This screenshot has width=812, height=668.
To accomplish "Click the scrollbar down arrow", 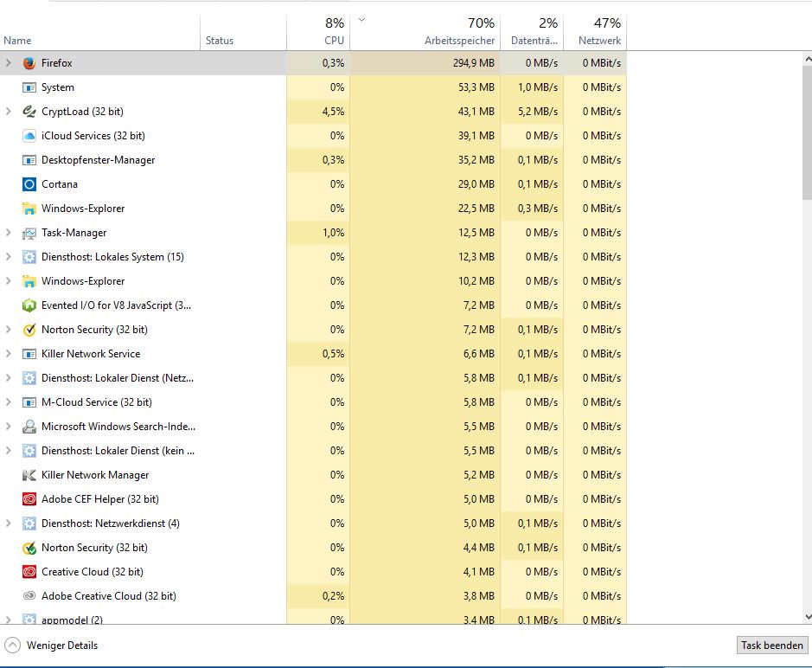I will [808, 617].
